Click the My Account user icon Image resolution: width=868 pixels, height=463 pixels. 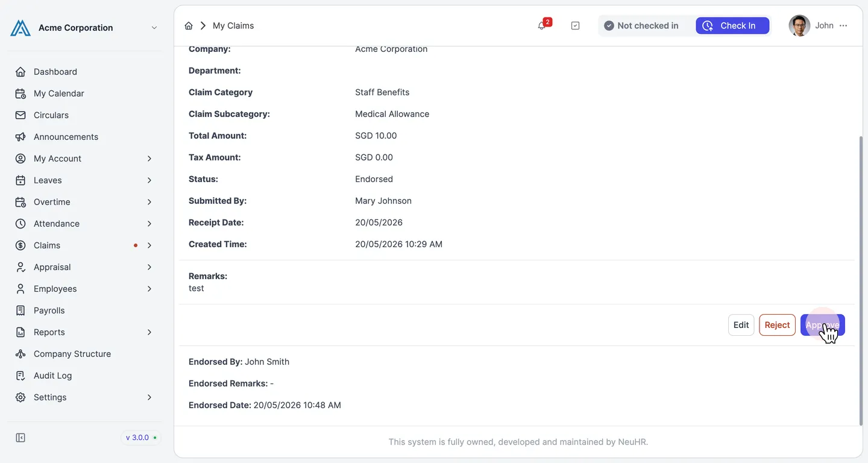coord(20,159)
